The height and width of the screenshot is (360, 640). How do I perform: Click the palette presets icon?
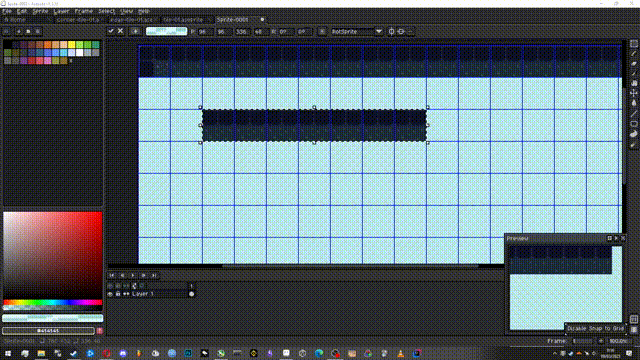click(28, 31)
